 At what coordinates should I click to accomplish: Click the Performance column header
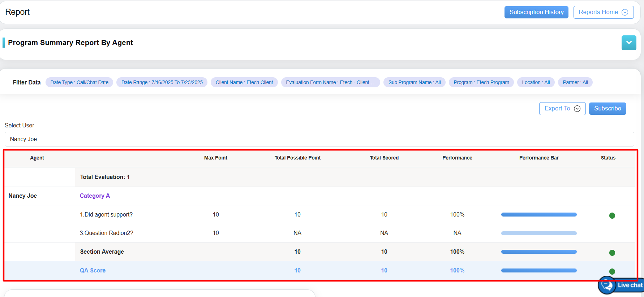[457, 158]
